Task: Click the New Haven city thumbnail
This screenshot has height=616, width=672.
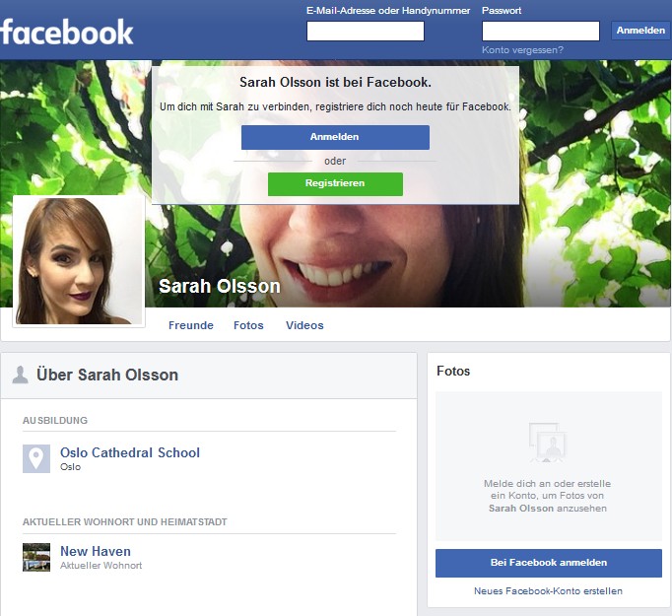Action: 36,557
